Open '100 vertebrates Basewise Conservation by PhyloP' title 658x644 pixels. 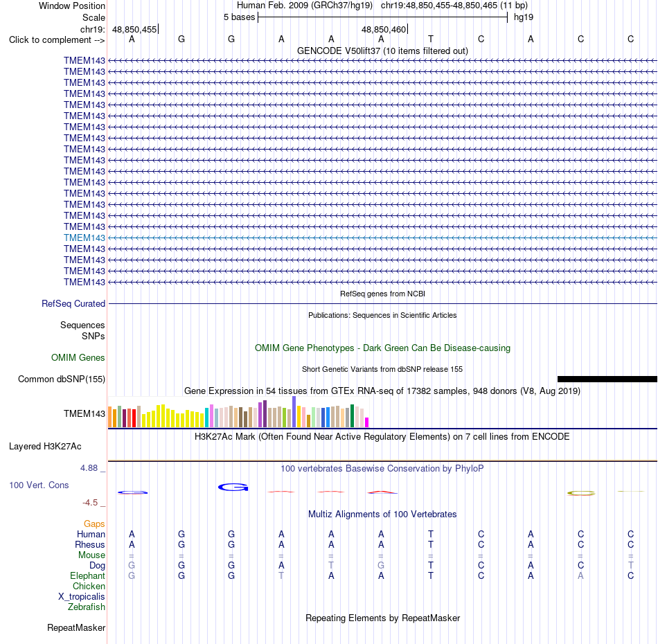click(x=382, y=469)
